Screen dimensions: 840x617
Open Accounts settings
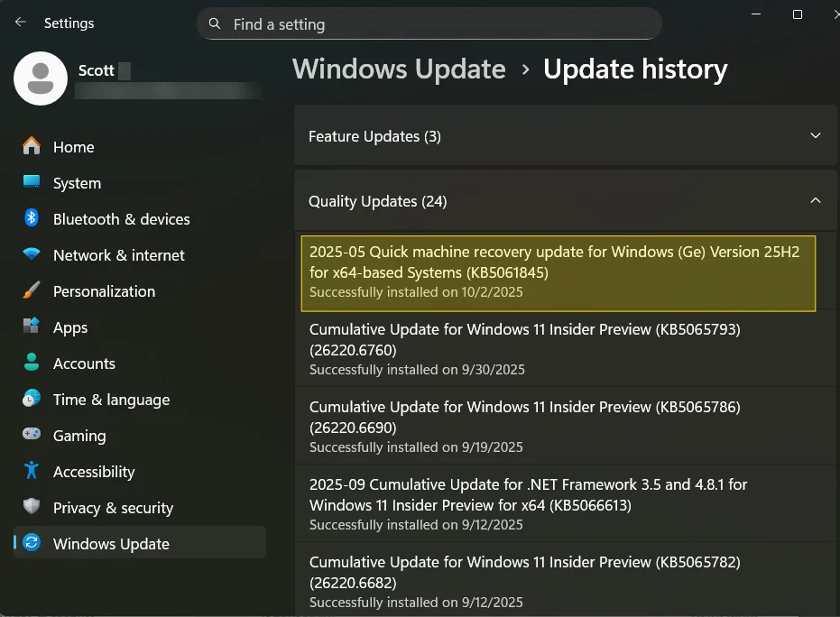[x=139, y=364]
